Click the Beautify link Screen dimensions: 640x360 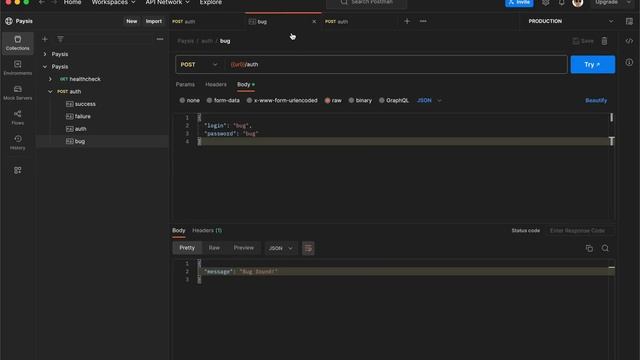(596, 100)
